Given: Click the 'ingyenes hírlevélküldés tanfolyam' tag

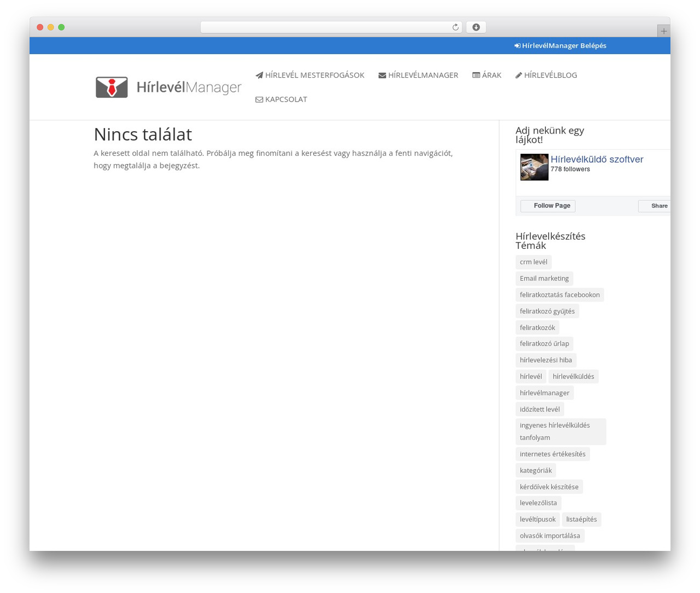Looking at the screenshot, I should [x=561, y=432].
